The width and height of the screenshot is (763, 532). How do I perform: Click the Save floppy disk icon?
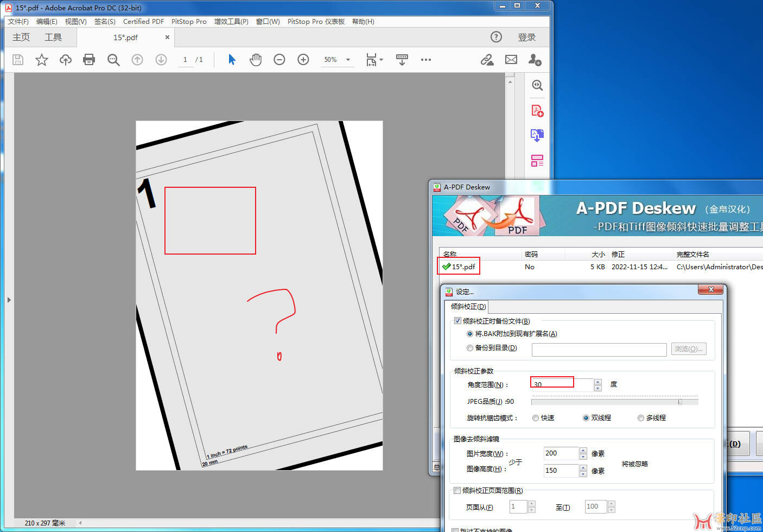click(x=18, y=60)
